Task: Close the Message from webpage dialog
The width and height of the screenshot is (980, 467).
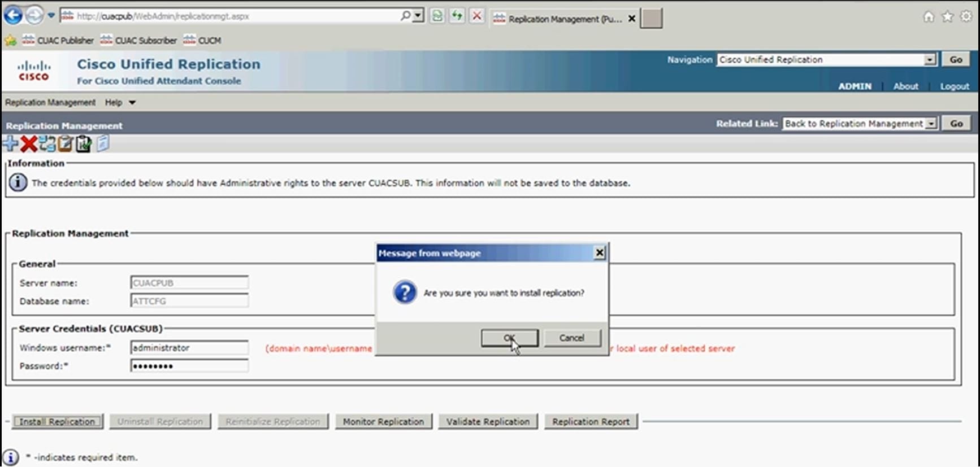Action: [x=600, y=253]
